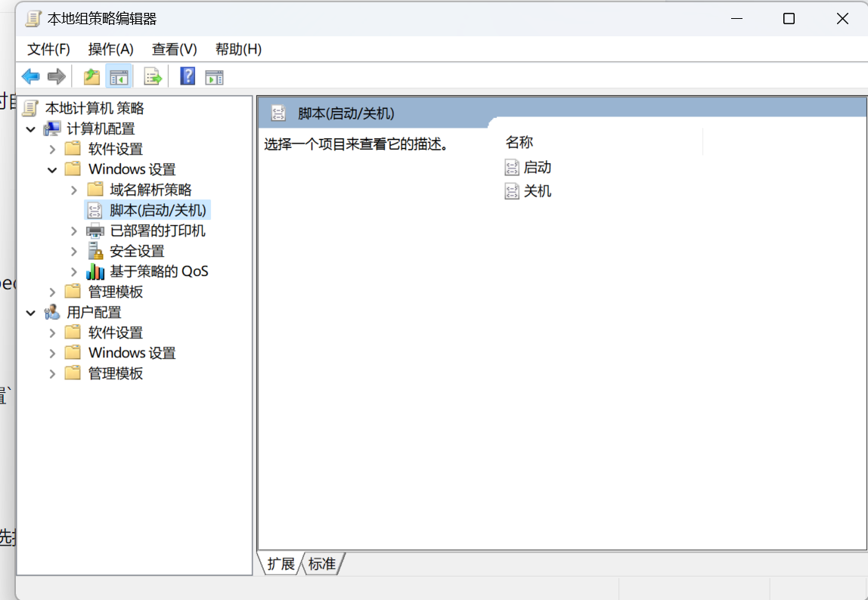This screenshot has width=868, height=600.
Task: Open the 操作(A) menu
Action: click(110, 49)
